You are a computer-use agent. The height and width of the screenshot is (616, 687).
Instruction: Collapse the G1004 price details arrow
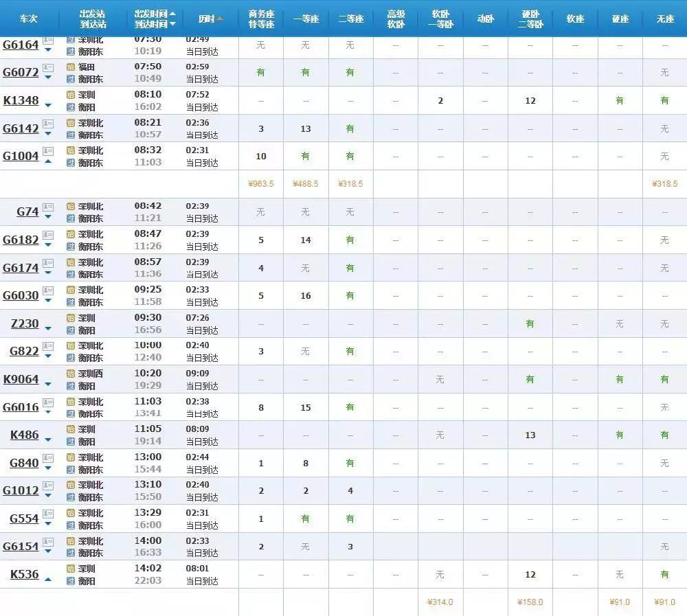click(48, 161)
